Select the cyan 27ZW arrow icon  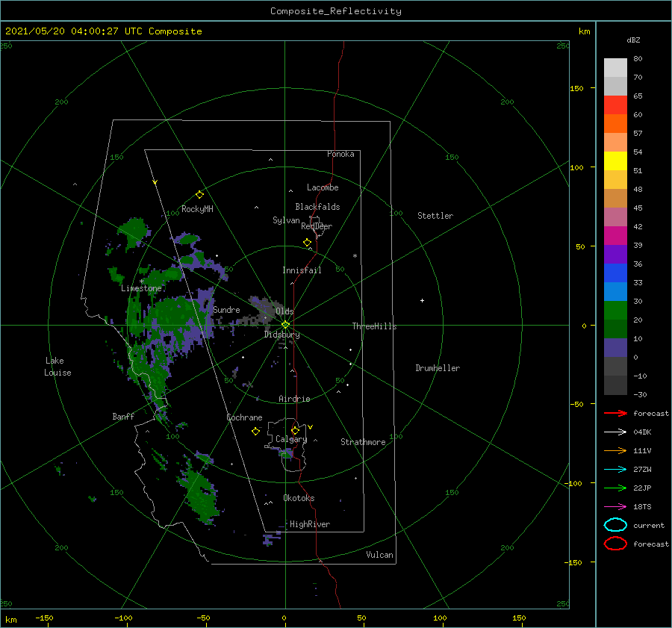(x=615, y=470)
